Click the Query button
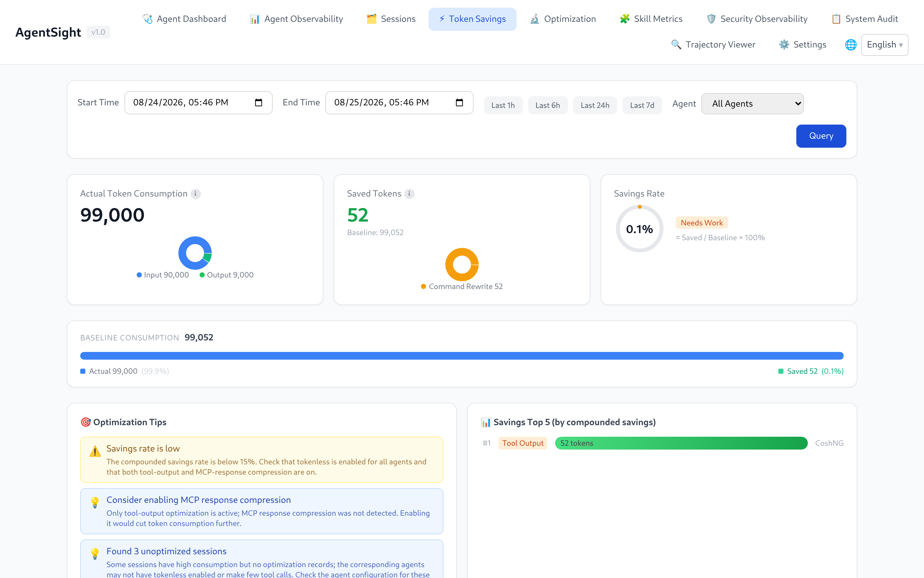The image size is (924, 578). 821,136
